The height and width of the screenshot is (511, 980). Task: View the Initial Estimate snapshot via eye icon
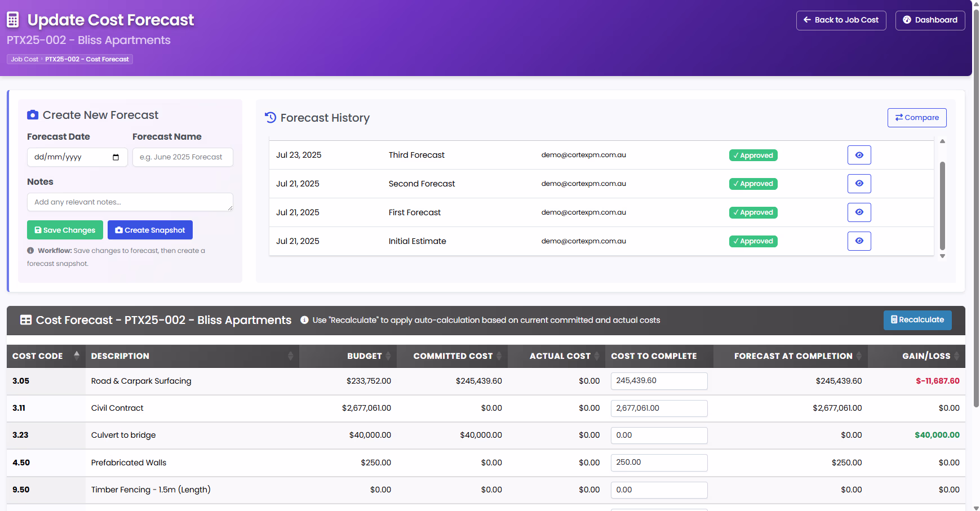[x=859, y=241]
